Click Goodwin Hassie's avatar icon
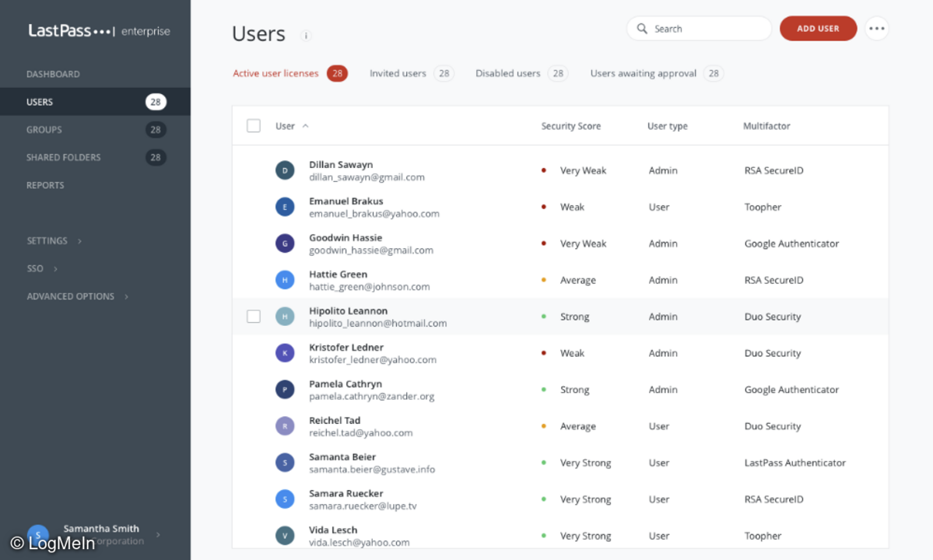 point(285,243)
